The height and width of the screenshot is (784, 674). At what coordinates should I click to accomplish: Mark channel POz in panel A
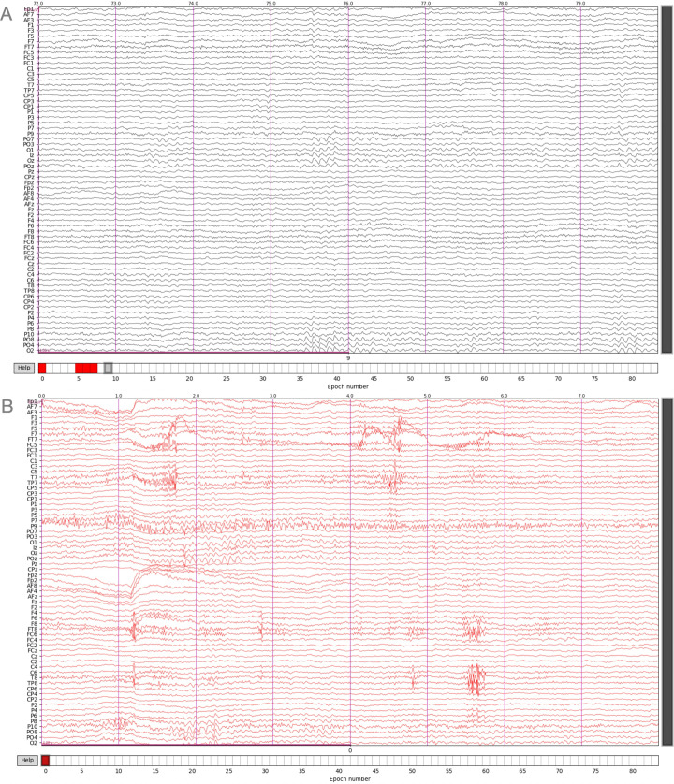click(x=28, y=167)
